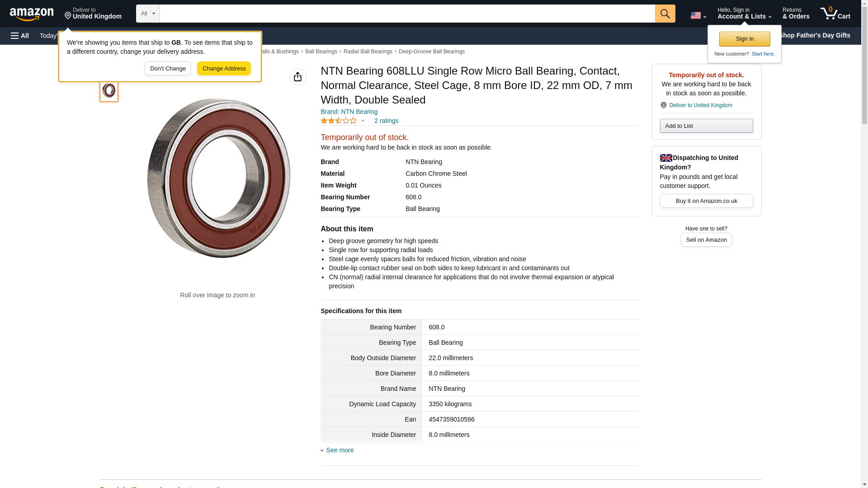Viewport: 868px width, 488px height.
Task: Expand See more specifications
Action: click(x=339, y=450)
